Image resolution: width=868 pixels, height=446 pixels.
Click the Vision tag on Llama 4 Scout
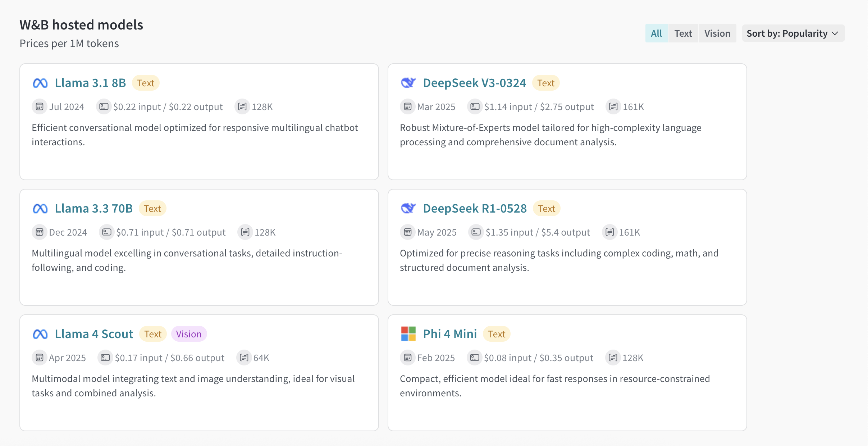(189, 334)
